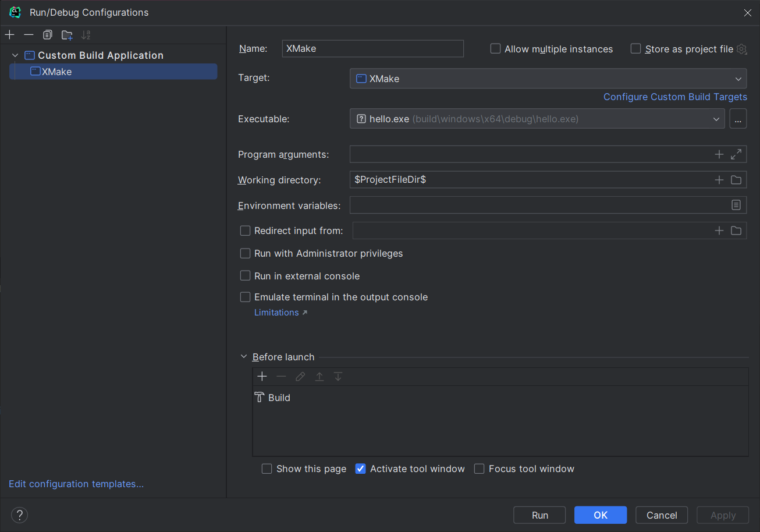Click the Run button

(539, 515)
